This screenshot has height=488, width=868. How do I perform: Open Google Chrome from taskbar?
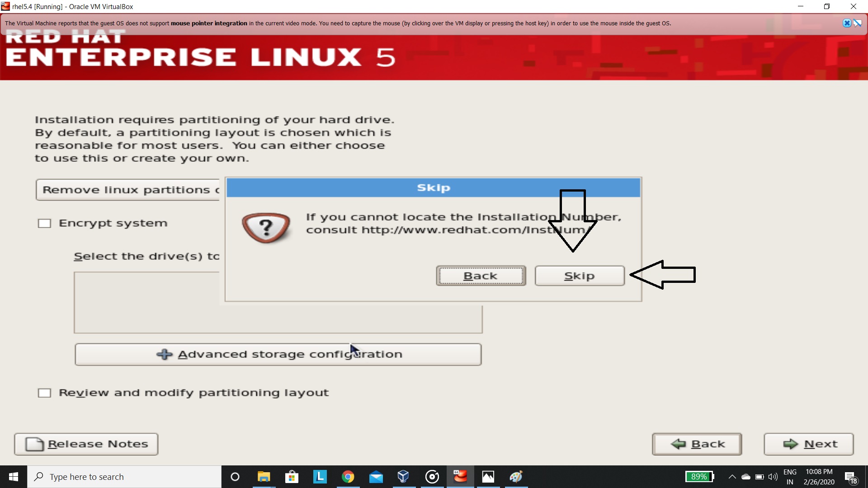tap(348, 477)
